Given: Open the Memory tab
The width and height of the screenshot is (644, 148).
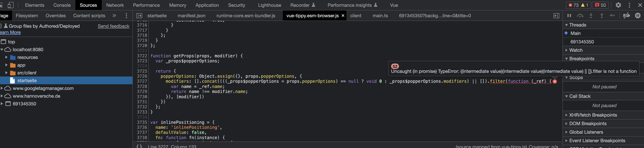Looking at the screenshot, I should [178, 5].
